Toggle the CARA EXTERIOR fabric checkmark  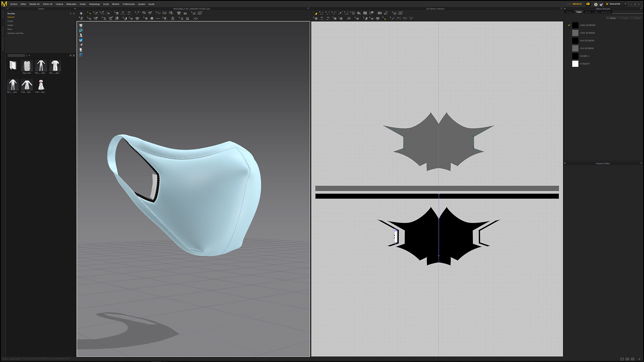click(x=569, y=25)
